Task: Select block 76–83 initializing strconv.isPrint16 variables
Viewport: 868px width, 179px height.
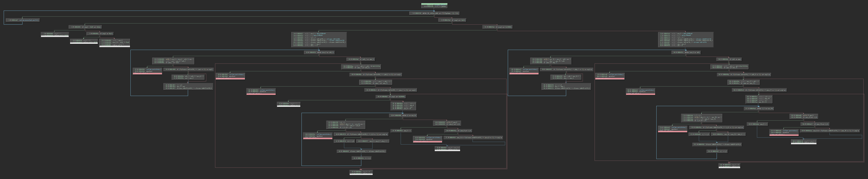Action: pyautogui.click(x=686, y=39)
